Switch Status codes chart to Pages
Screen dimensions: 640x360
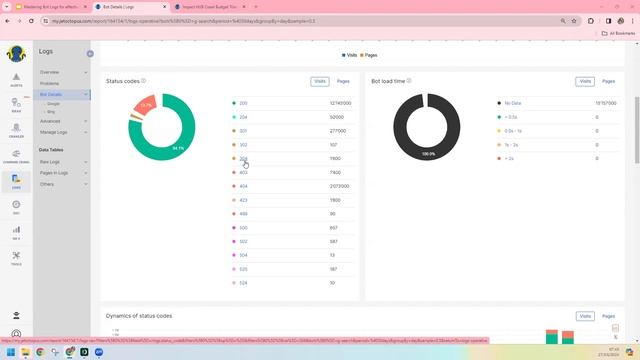pyautogui.click(x=343, y=81)
